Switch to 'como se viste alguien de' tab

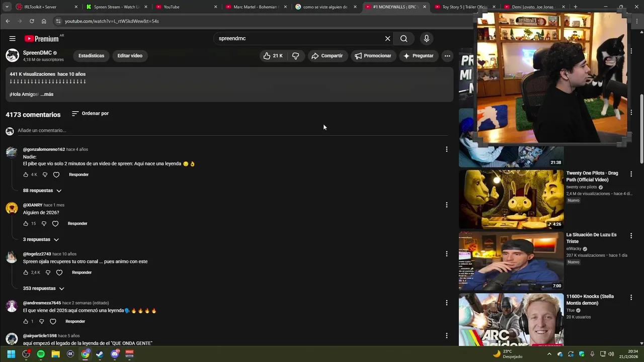(325, 7)
